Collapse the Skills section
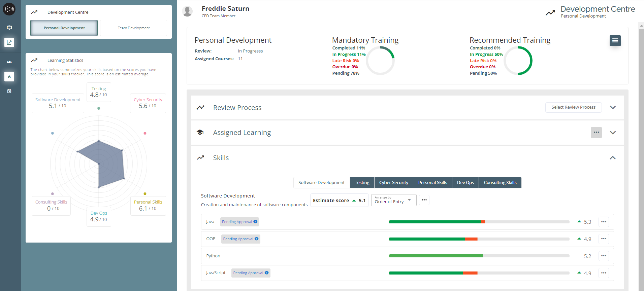The height and width of the screenshot is (291, 644). [x=613, y=158]
